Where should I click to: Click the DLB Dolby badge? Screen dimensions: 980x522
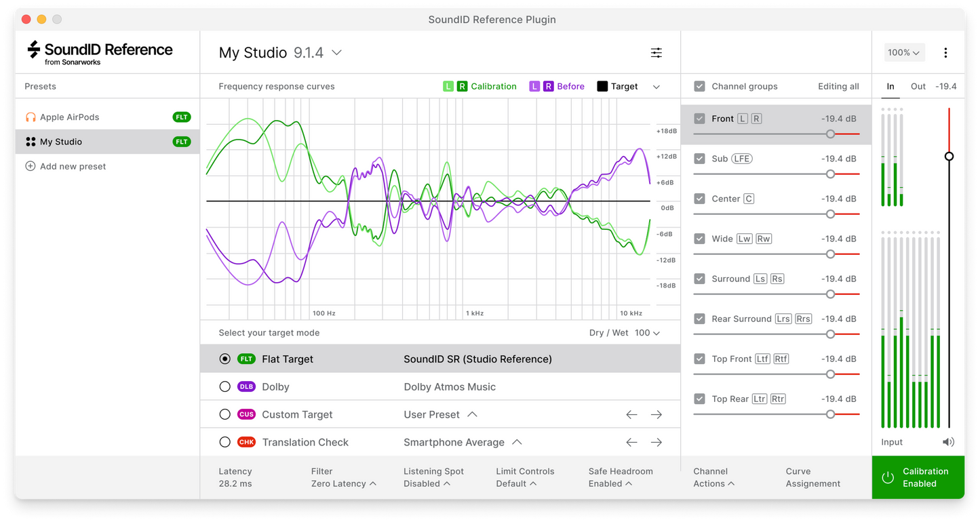pos(246,386)
